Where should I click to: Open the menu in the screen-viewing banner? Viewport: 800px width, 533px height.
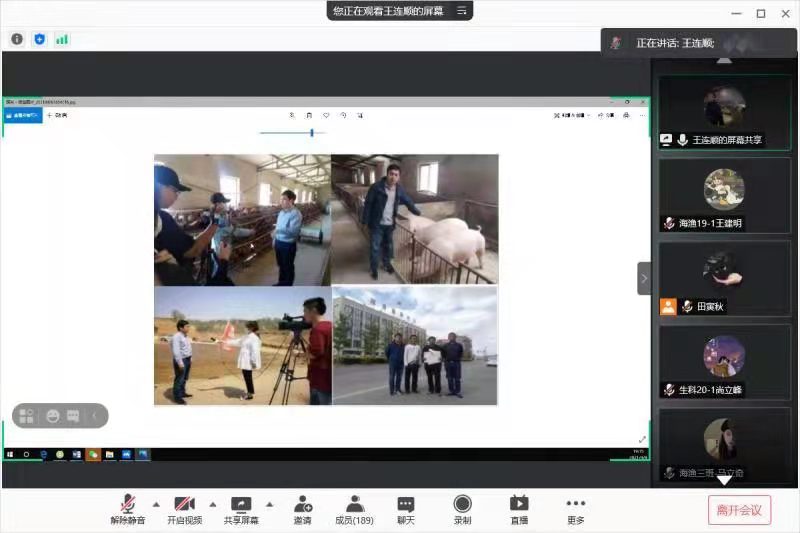pos(462,11)
